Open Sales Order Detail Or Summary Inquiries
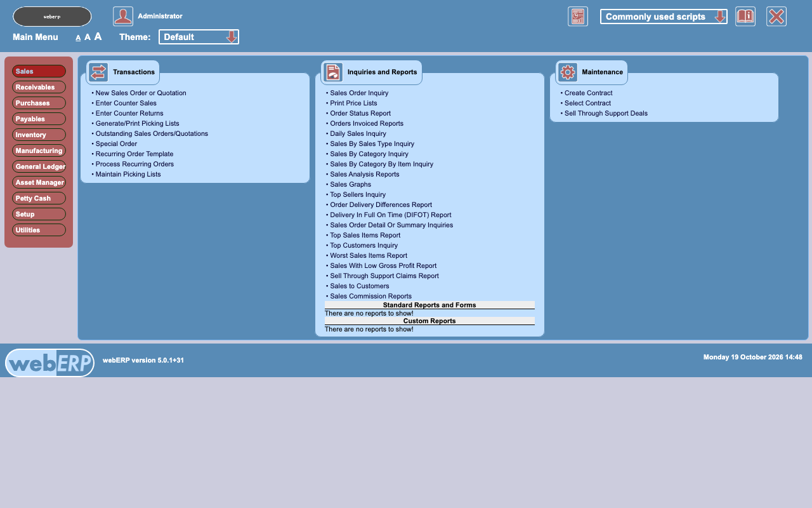 [391, 225]
